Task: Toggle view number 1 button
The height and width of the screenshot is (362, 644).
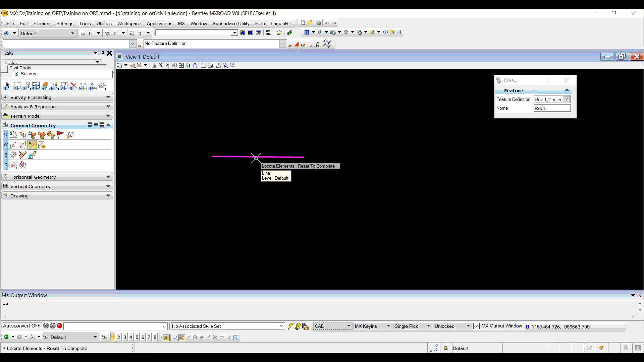Action: [113, 337]
